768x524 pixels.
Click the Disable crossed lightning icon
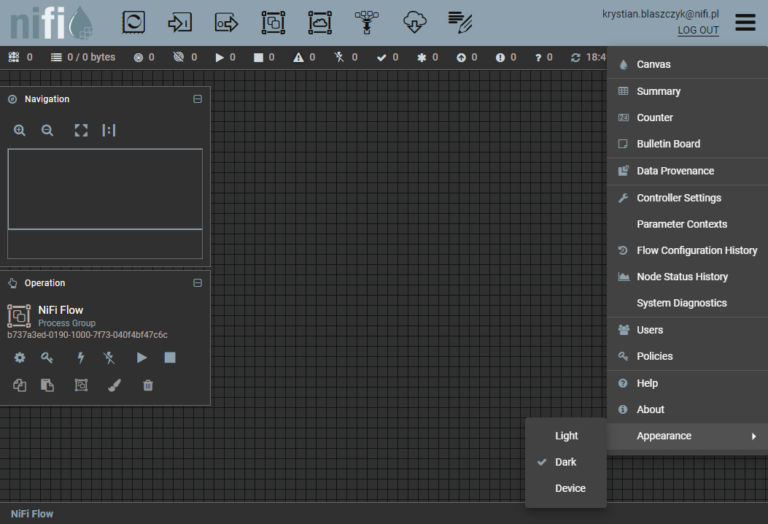click(109, 357)
